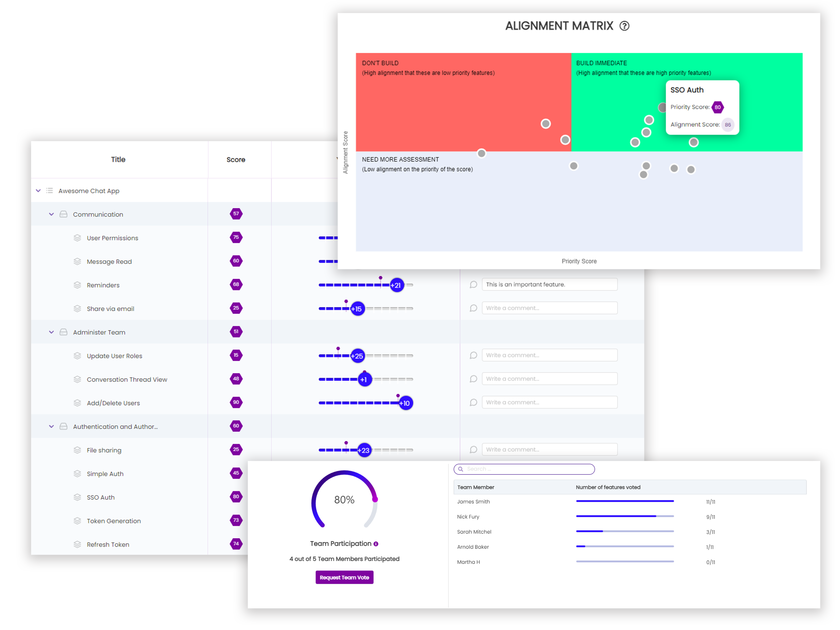Click the +10 slider handle for Add/Delete Users
This screenshot has height=630, width=840.
(406, 403)
